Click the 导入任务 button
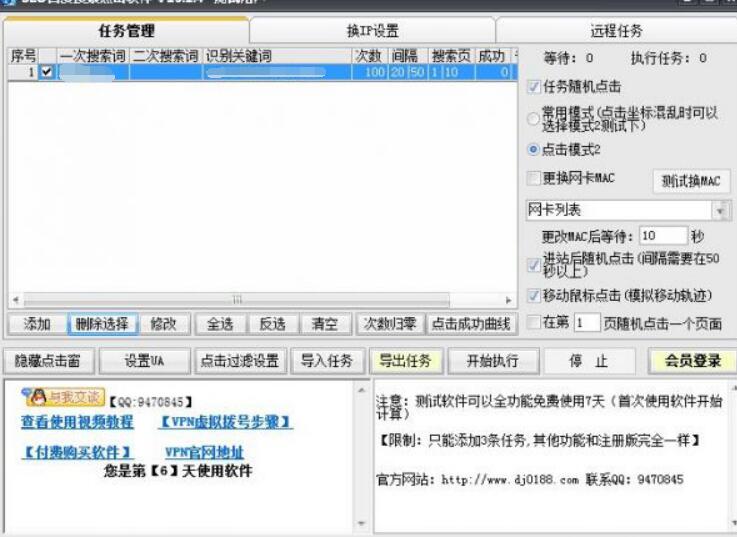The height and width of the screenshot is (537, 737). click(327, 360)
